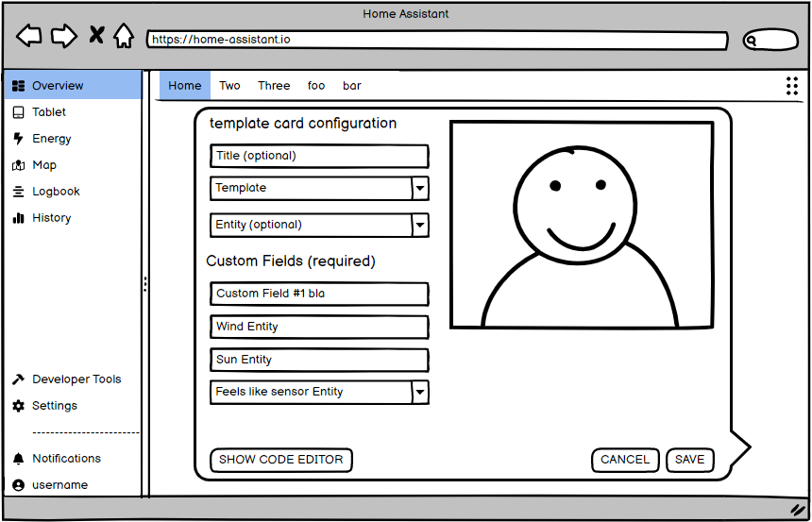
Task: Click the Wind Entity input field
Action: pyautogui.click(x=319, y=328)
